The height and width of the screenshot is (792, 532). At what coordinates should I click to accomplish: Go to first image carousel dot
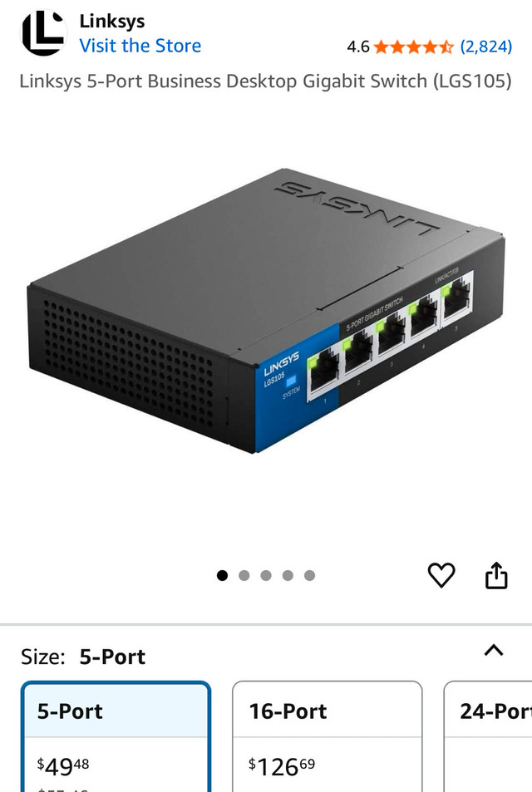click(x=222, y=575)
